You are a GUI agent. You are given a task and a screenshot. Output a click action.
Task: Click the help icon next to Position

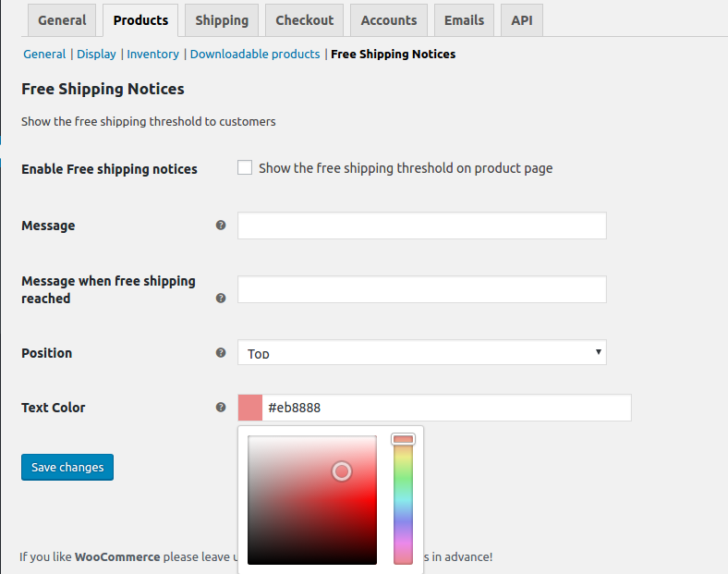[221, 352]
